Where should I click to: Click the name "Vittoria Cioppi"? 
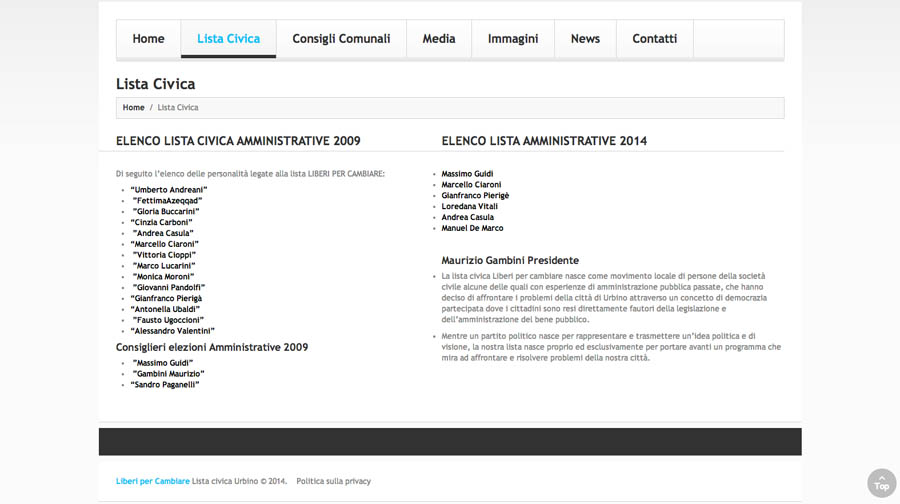[x=164, y=255]
